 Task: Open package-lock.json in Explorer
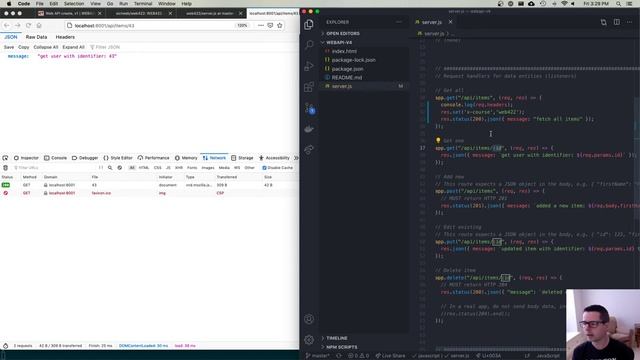click(363, 60)
